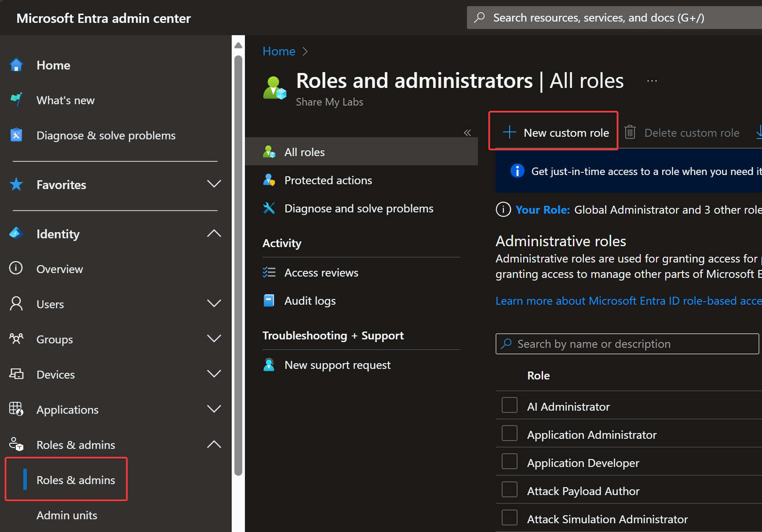Select the Application Developer role checkbox
This screenshot has width=762, height=532.
[x=509, y=462]
